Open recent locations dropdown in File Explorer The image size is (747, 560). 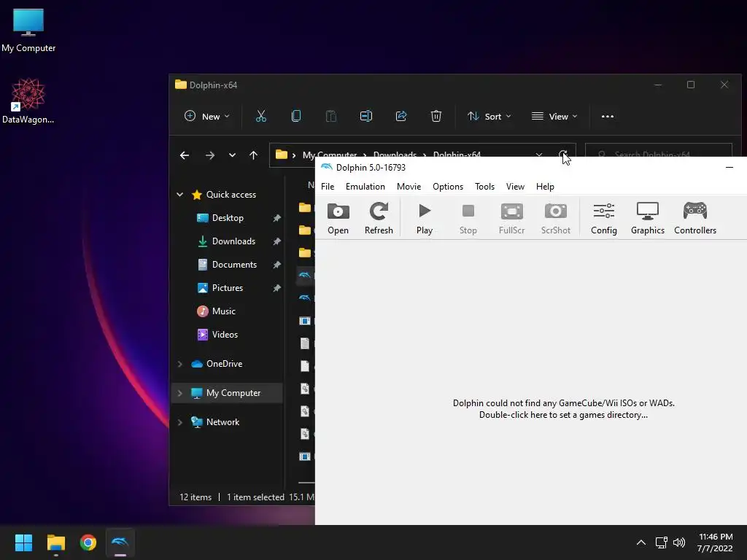pos(232,155)
